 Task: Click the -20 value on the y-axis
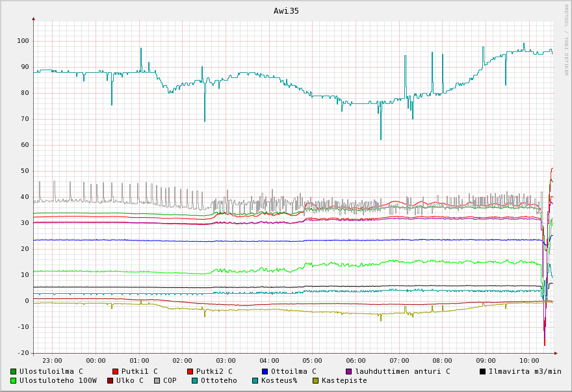point(23,353)
